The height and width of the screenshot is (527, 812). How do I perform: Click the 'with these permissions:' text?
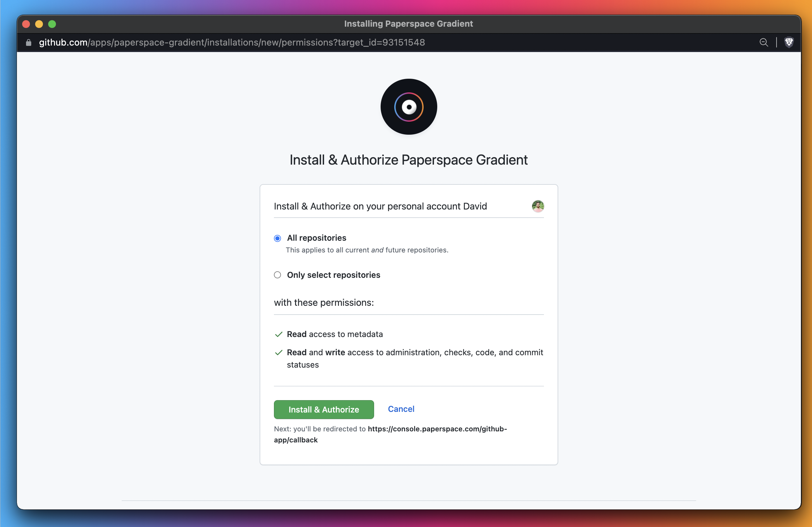tap(324, 303)
